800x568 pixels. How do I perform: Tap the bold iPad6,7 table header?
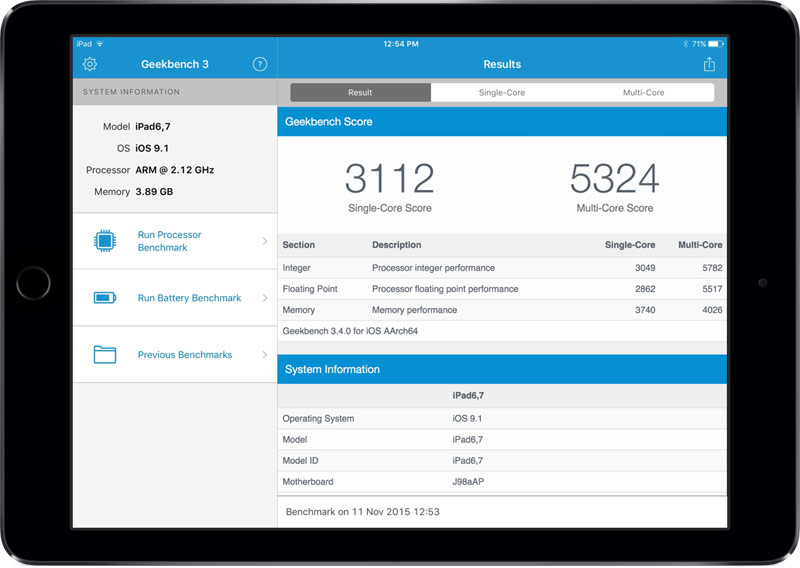click(x=468, y=396)
